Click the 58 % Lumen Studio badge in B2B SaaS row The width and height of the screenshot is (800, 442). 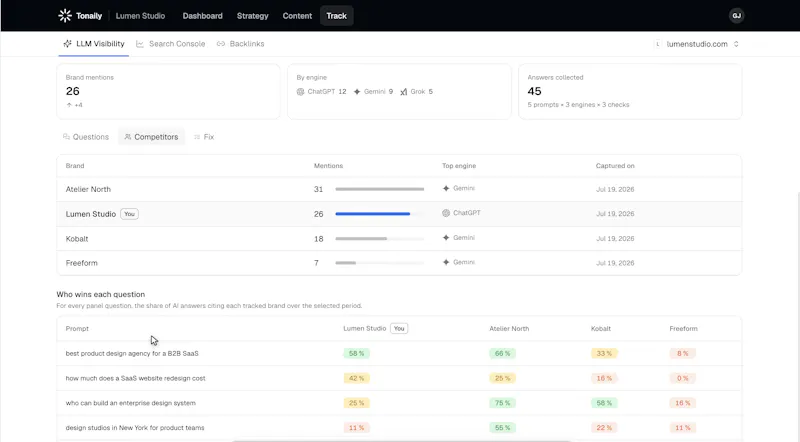[x=357, y=353]
